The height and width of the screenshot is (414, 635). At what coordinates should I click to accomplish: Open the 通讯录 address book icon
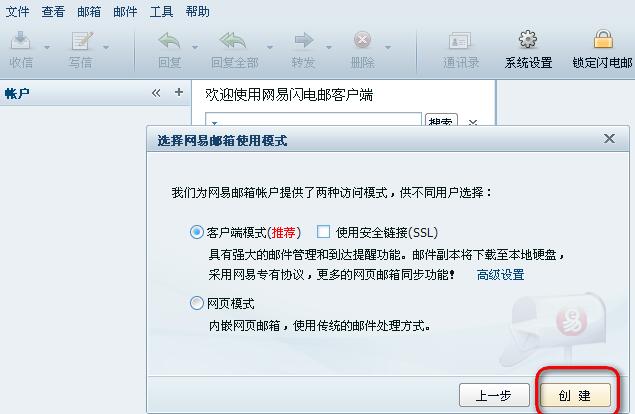460,41
